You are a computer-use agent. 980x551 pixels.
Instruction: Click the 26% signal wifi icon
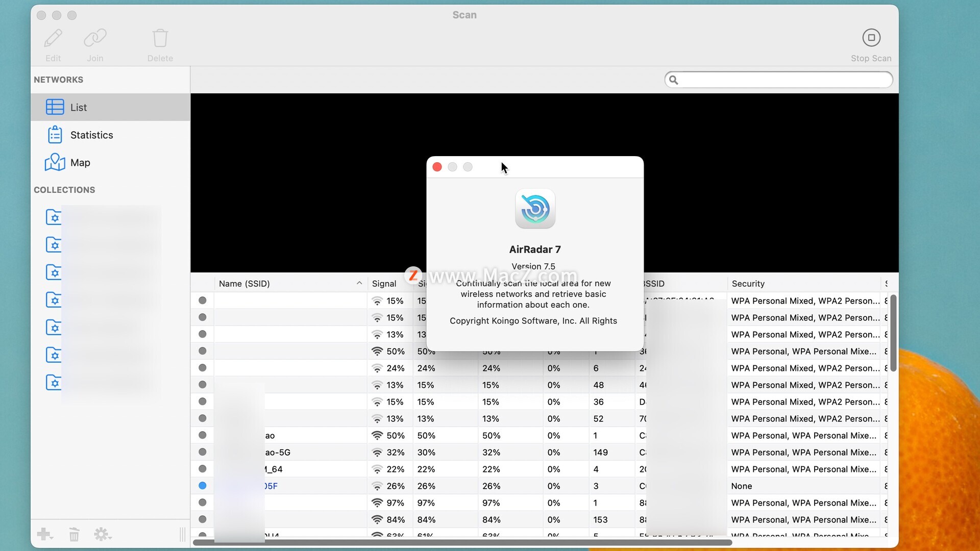[x=377, y=486]
